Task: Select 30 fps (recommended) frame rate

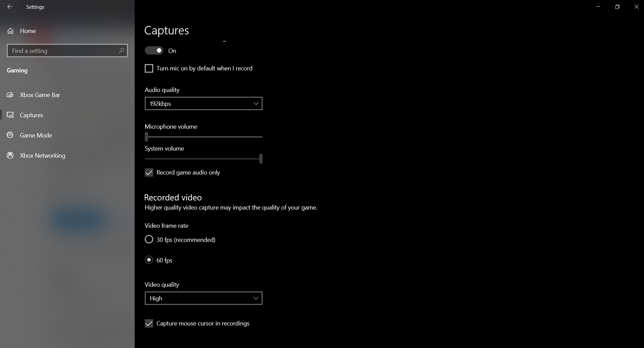Action: tap(149, 240)
